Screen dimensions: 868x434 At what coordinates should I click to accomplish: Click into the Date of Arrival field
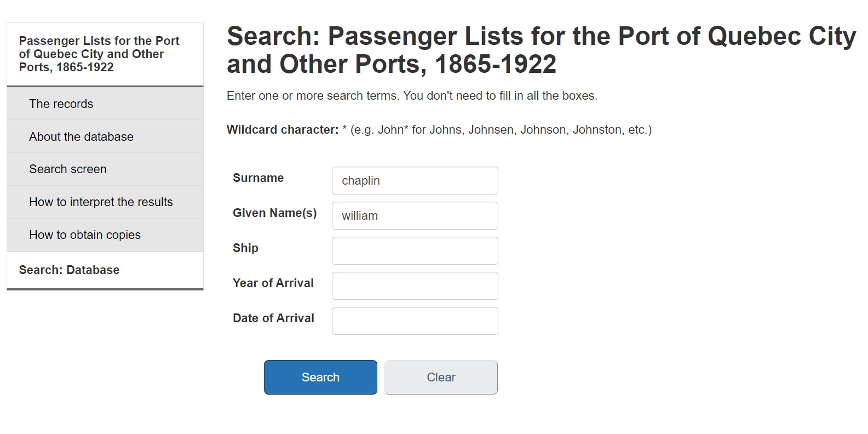click(415, 321)
